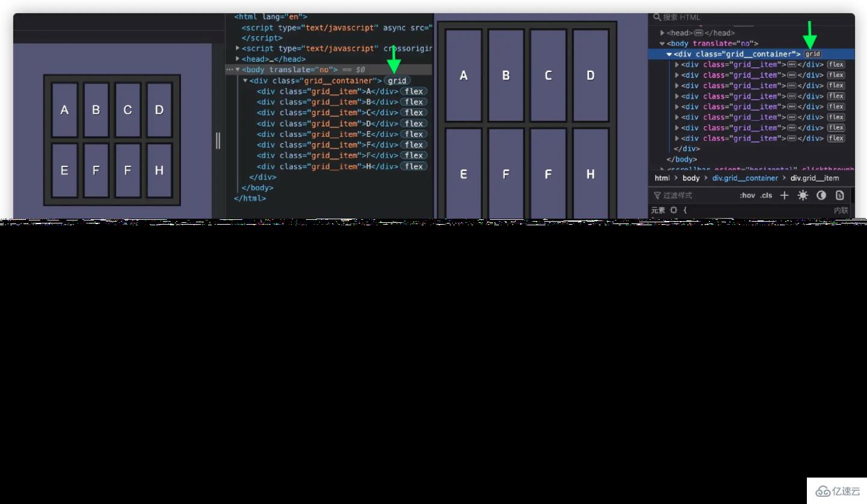This screenshot has width=867, height=504.
Task: Select the body breadcrumb in the Firefox inspector
Action: 691,178
